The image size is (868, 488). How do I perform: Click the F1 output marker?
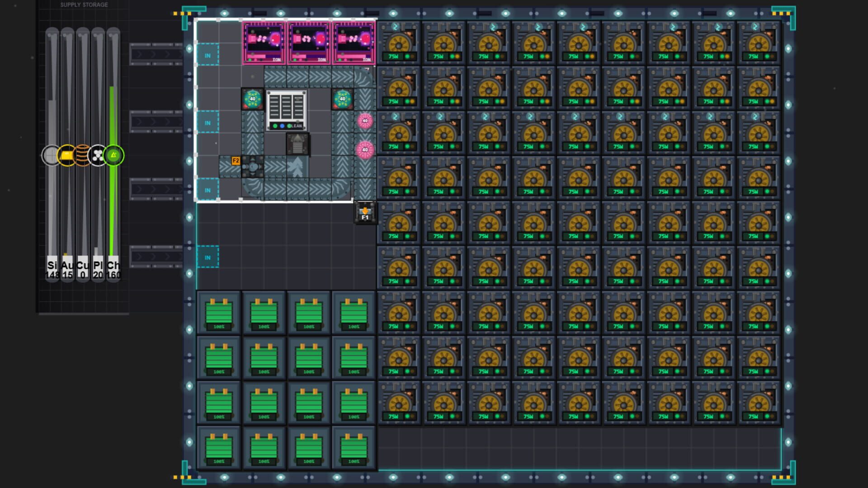coord(365,213)
